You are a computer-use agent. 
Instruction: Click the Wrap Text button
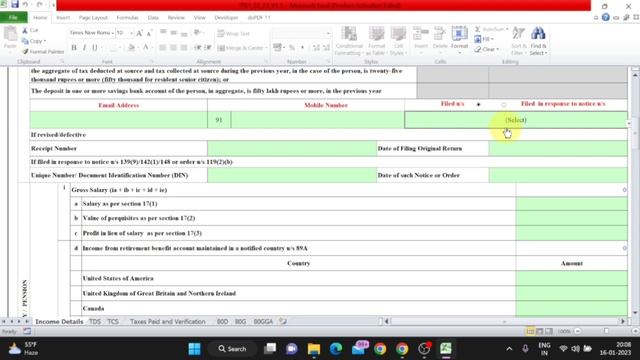click(x=233, y=33)
